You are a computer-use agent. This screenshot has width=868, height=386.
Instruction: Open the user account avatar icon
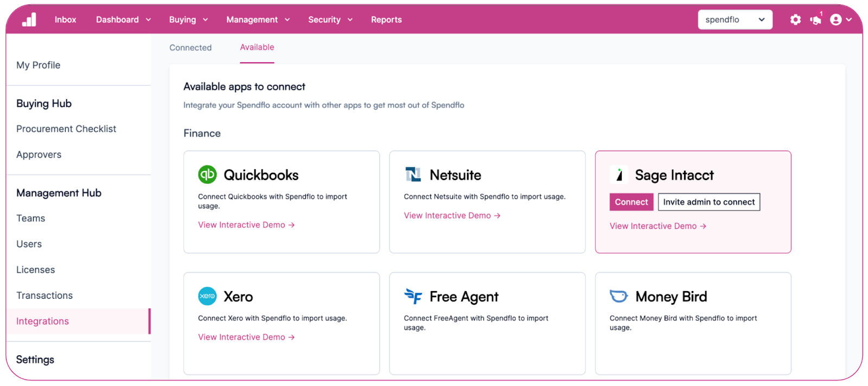(x=836, y=20)
